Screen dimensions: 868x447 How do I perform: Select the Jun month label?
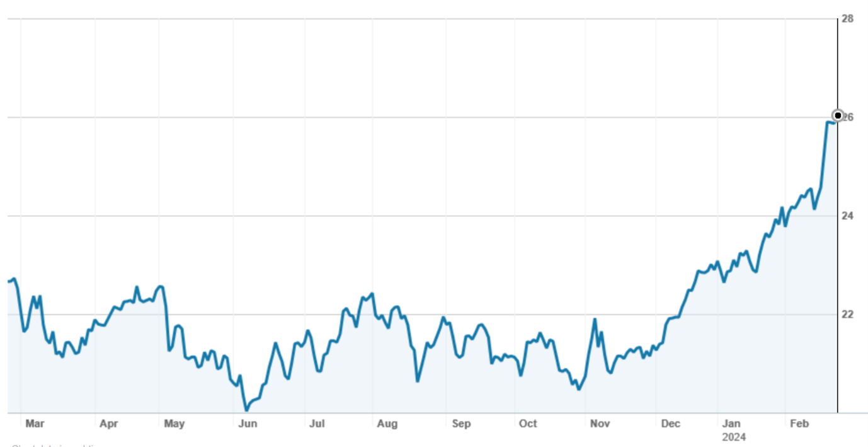[248, 424]
